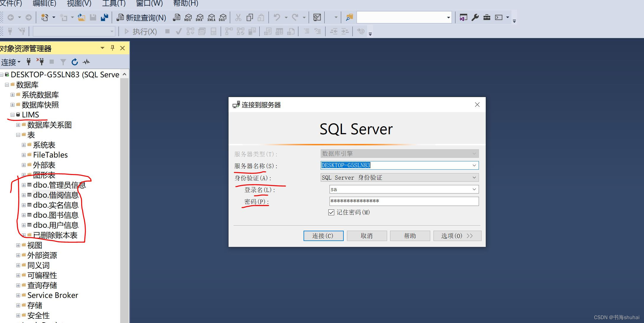The width and height of the screenshot is (644, 323).
Task: Open the 身份验证 authentication dropdown
Action: click(x=474, y=177)
